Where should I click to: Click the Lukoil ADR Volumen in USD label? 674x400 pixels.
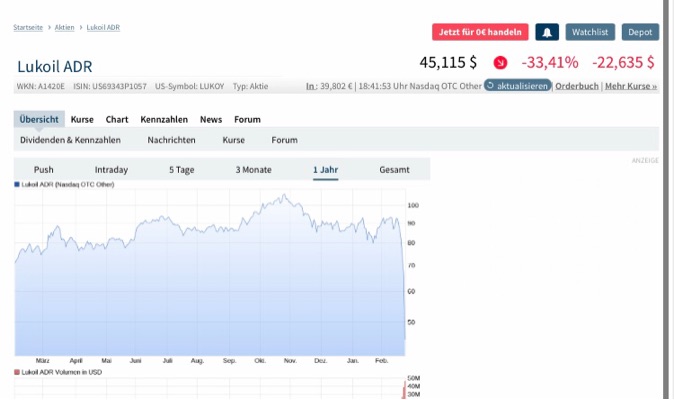tap(62, 372)
